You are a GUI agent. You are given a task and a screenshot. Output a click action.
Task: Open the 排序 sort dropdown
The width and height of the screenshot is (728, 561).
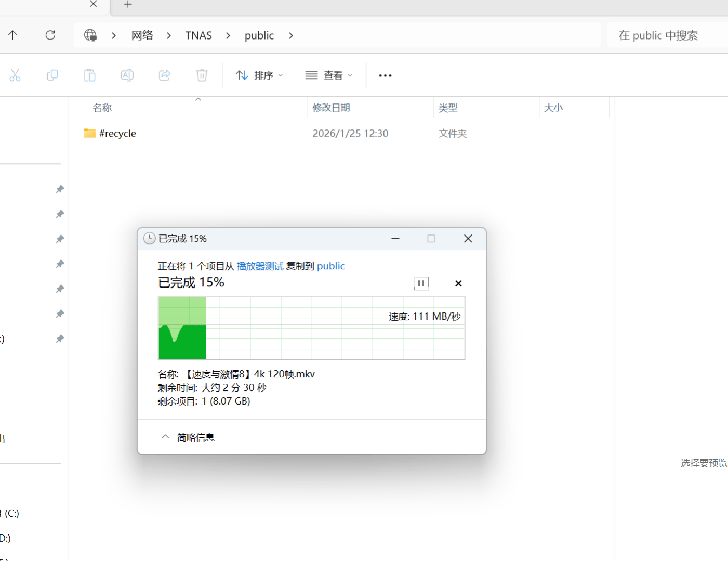coord(259,75)
